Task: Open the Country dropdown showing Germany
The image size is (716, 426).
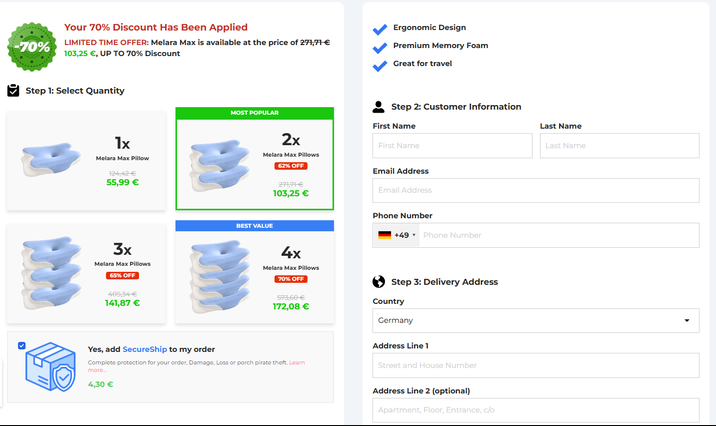Action: (x=536, y=321)
